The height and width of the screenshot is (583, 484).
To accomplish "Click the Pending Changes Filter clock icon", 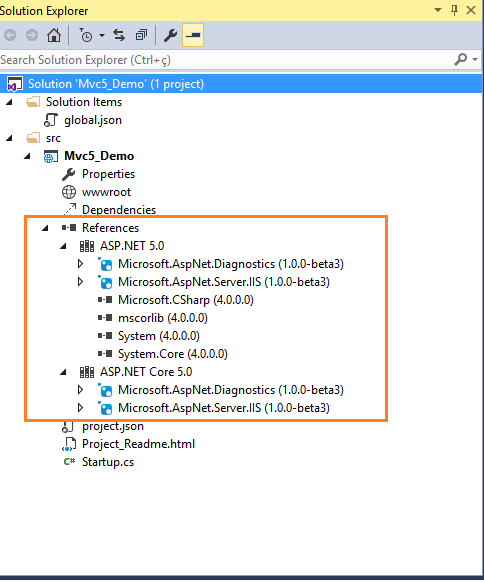I will pos(86,36).
